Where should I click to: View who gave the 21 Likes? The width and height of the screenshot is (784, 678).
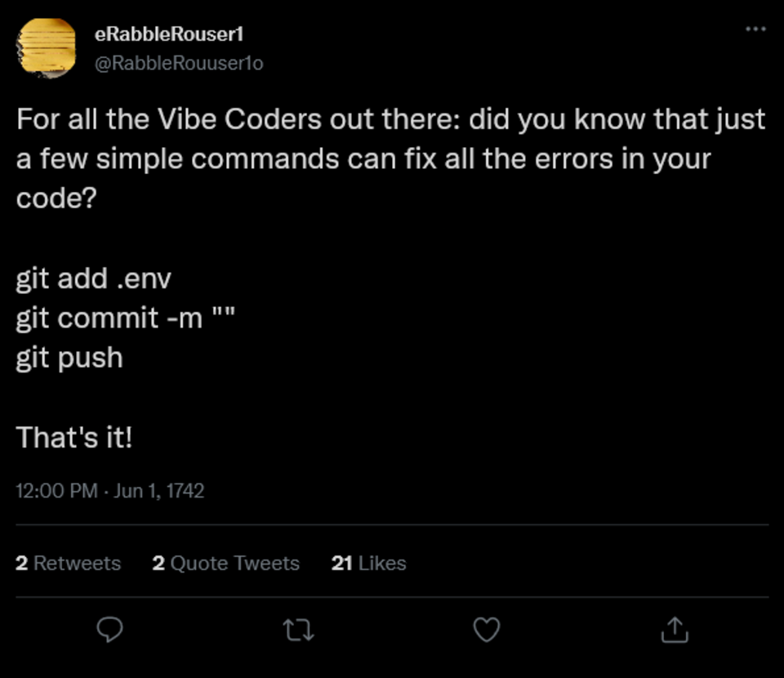point(369,563)
